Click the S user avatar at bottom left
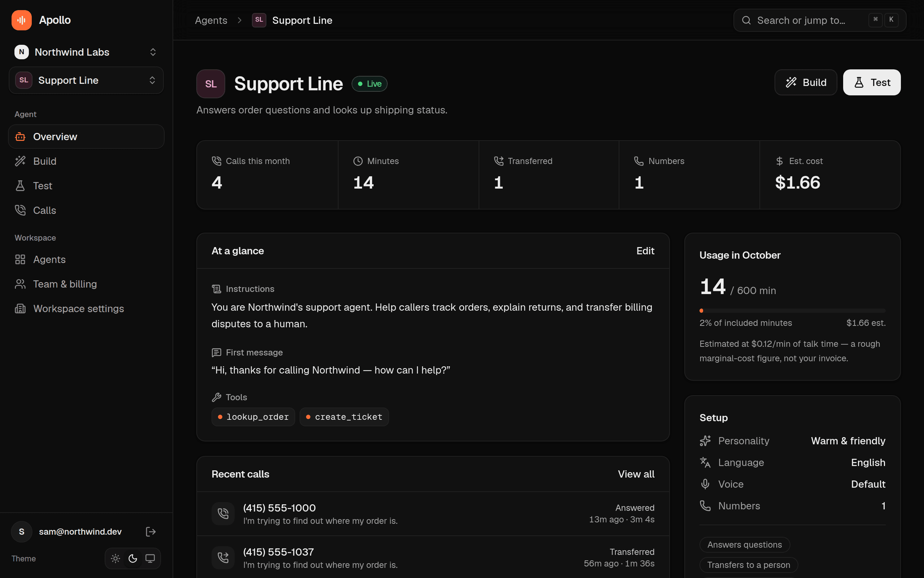This screenshot has width=924, height=578. [21, 531]
